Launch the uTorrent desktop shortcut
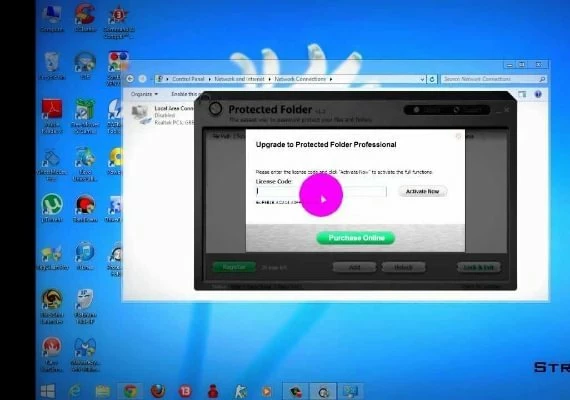Screen dimensions: 570x400 coord(52,208)
